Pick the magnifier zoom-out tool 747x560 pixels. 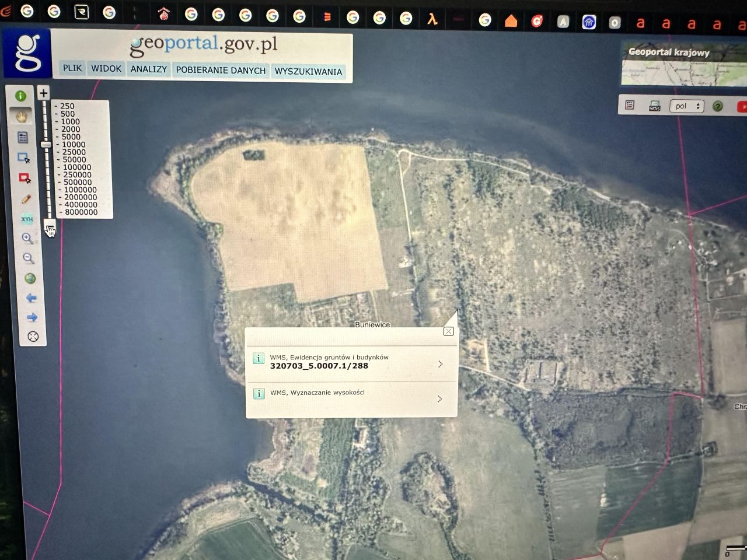coord(29,258)
